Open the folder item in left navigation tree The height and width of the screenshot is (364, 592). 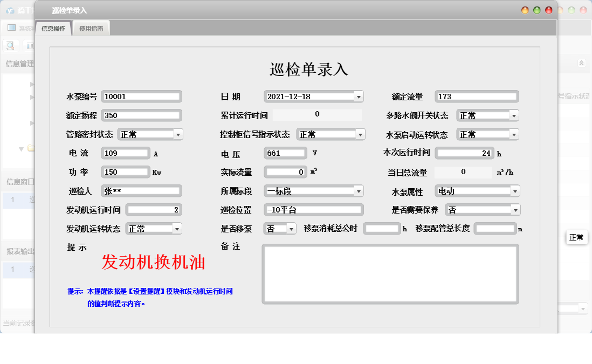(x=31, y=149)
